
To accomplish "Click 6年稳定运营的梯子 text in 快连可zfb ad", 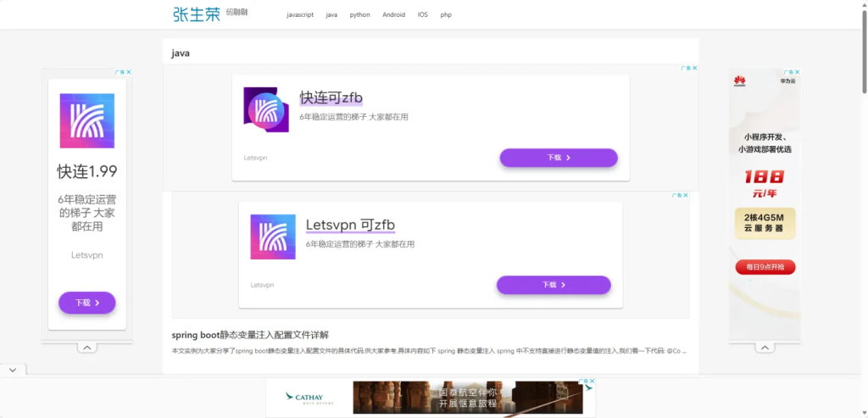I will [354, 117].
